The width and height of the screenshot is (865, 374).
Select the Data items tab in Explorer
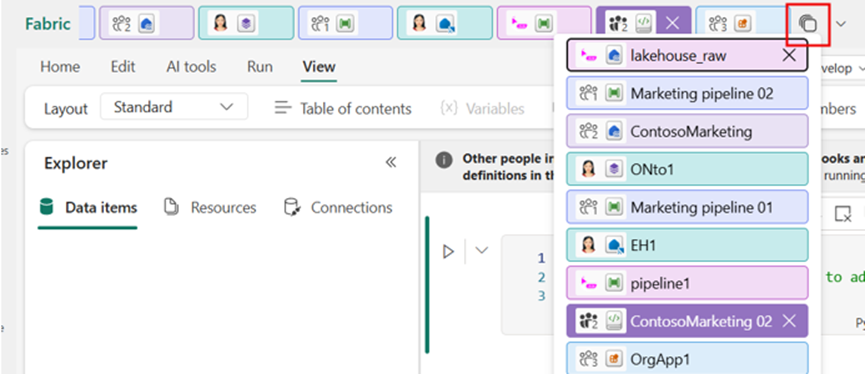(x=88, y=207)
